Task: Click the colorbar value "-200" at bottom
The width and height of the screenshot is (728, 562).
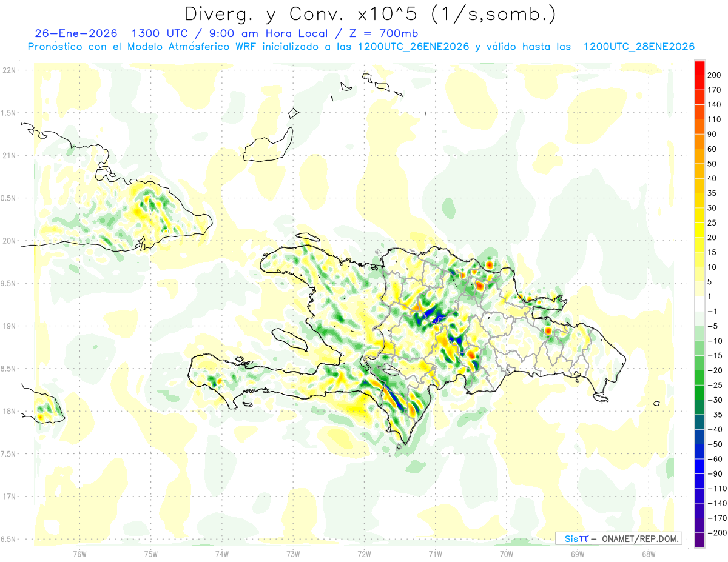Action: [x=716, y=532]
